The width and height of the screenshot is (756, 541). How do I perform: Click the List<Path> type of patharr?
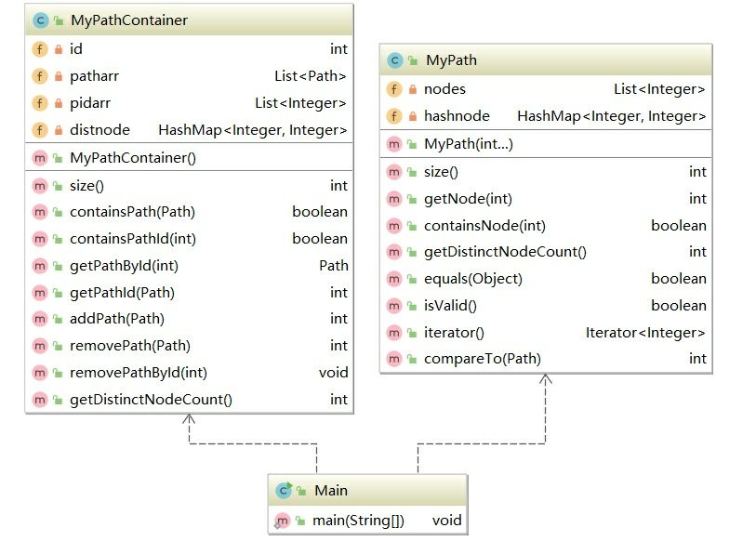pyautogui.click(x=311, y=76)
